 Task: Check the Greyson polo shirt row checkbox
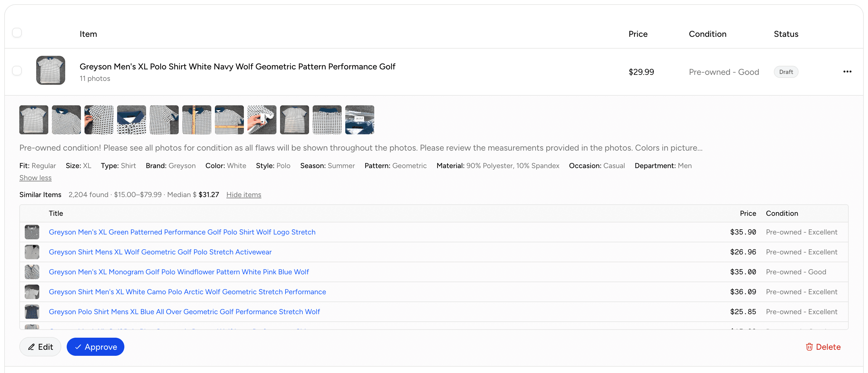[17, 70]
